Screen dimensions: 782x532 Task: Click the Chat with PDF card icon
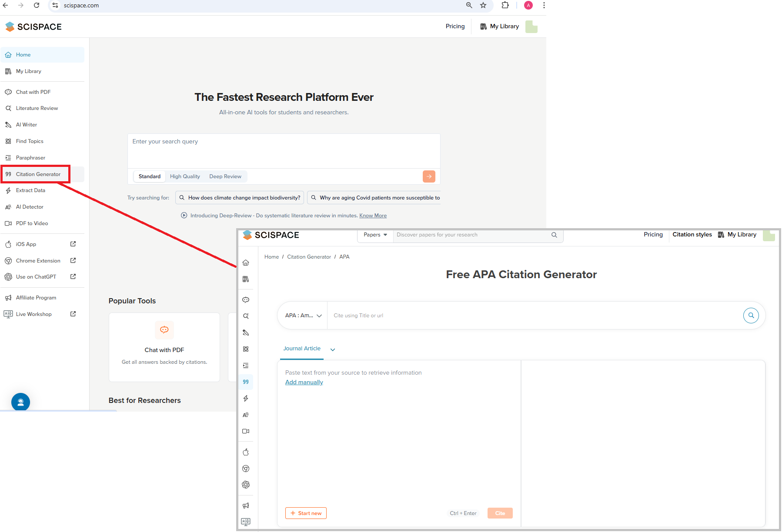coord(164,330)
